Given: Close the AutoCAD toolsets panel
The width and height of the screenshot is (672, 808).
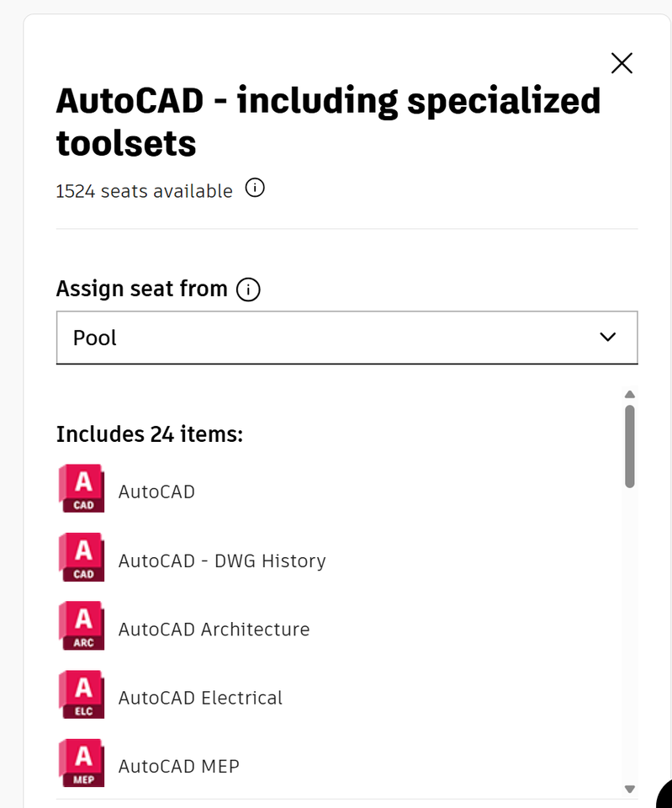Looking at the screenshot, I should coord(622,63).
